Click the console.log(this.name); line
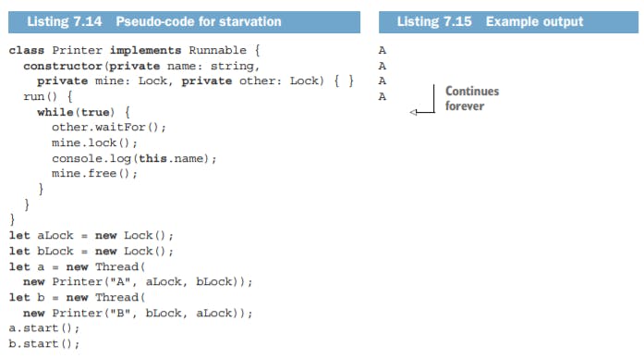The width and height of the screenshot is (644, 358). tap(134, 159)
